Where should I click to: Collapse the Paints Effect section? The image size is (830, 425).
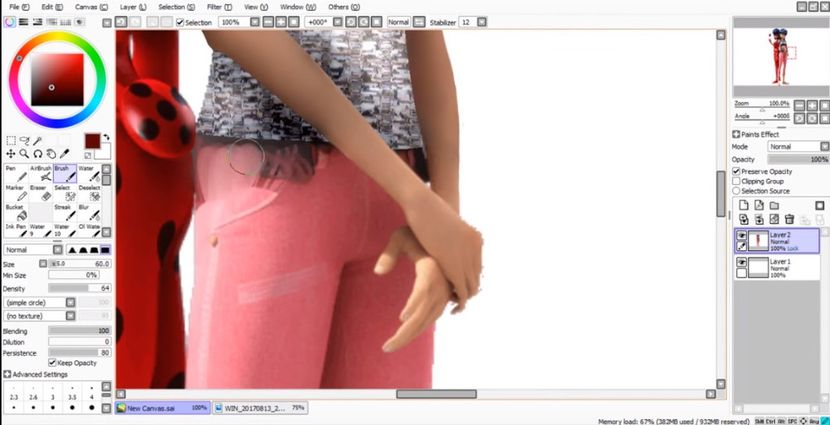[736, 134]
